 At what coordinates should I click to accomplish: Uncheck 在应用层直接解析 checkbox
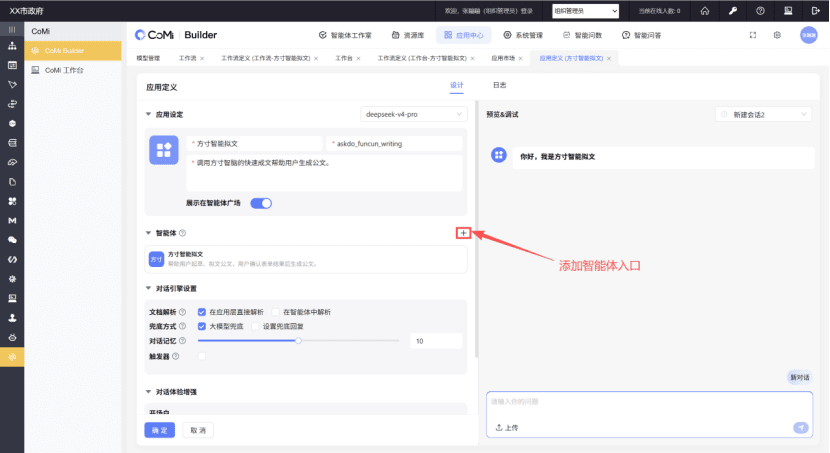[x=201, y=312]
